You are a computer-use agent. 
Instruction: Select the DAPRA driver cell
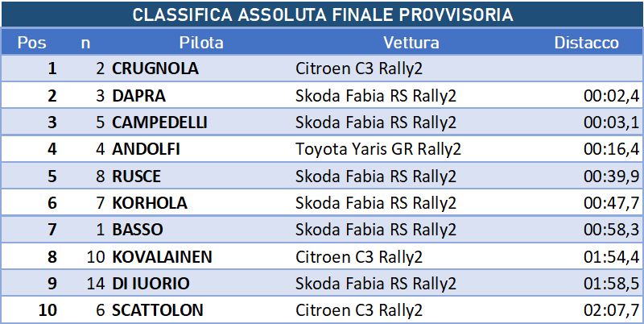pyautogui.click(x=139, y=96)
